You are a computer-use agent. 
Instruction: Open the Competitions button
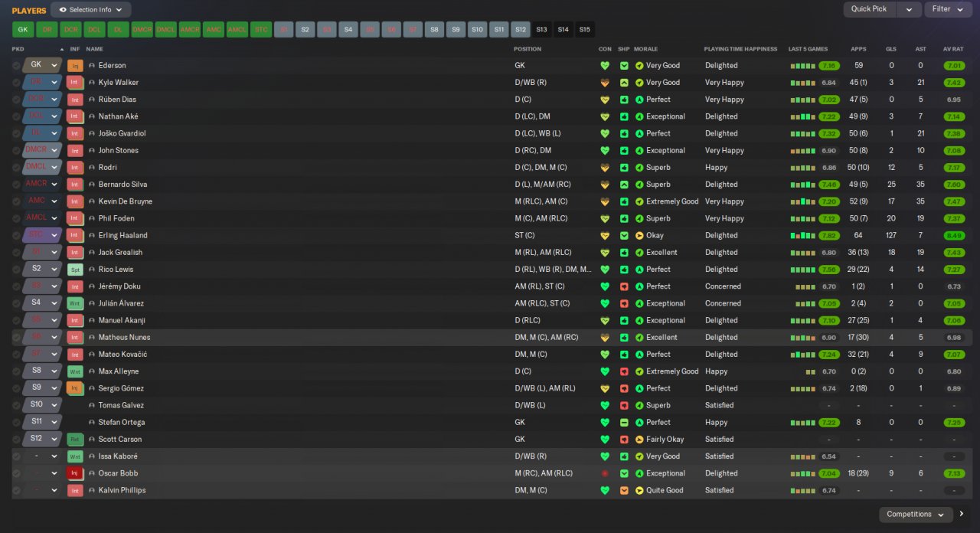(x=916, y=515)
